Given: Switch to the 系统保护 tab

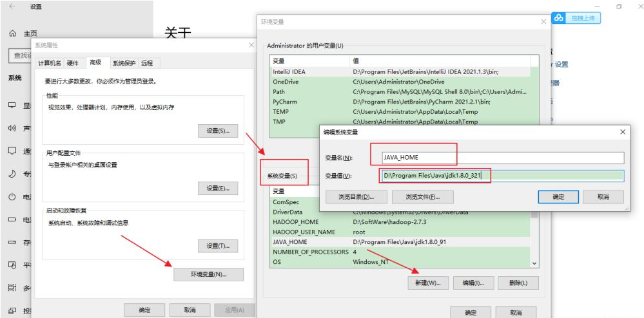Looking at the screenshot, I should (x=124, y=63).
